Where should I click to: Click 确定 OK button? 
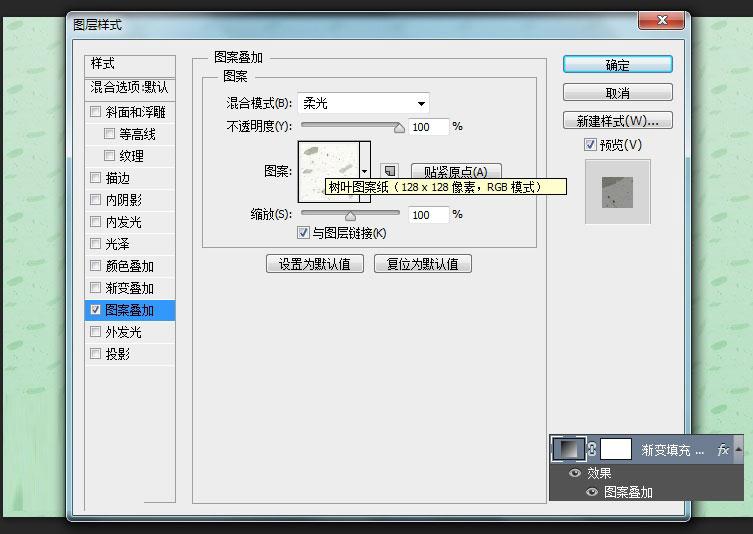tap(618, 65)
